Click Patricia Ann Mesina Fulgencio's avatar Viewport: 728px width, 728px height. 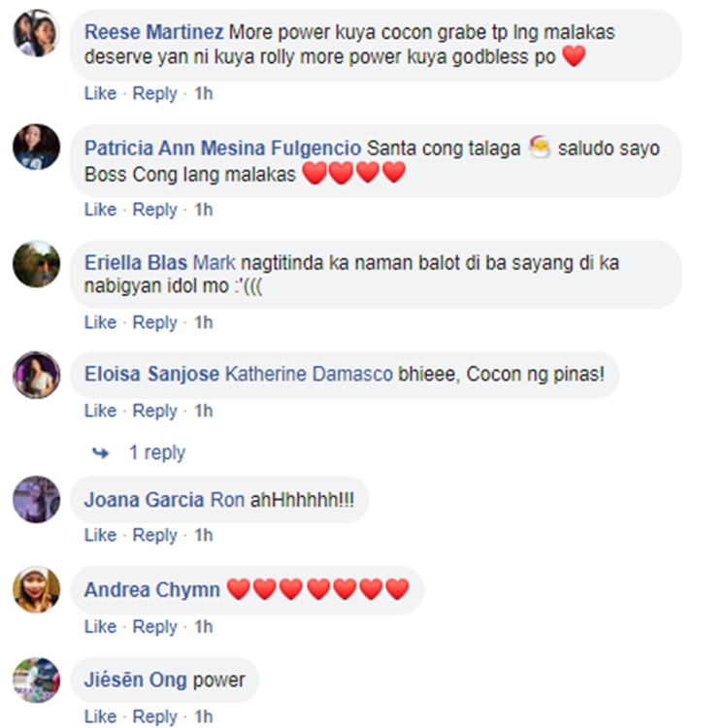click(x=36, y=148)
